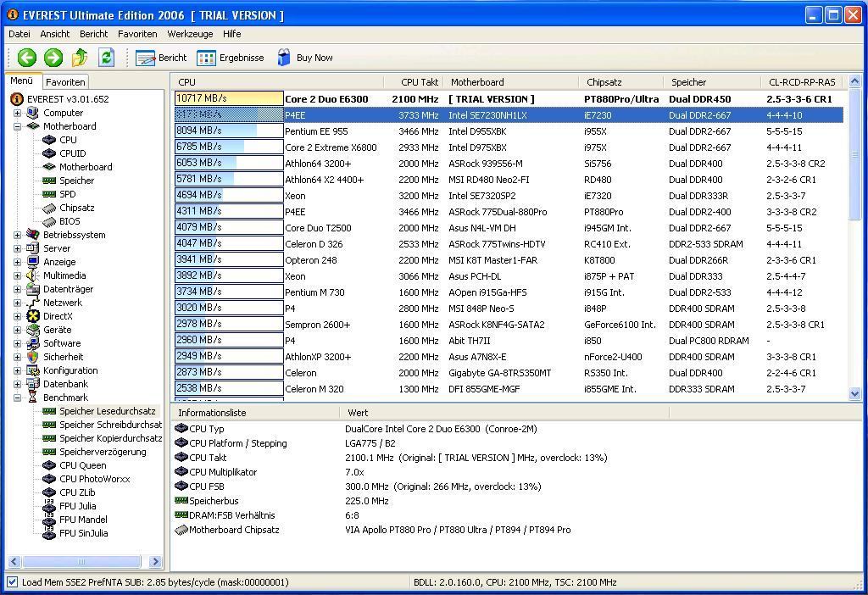The width and height of the screenshot is (868, 595).
Task: Click the CL-RCD-RP-RAS column header
Action: [x=802, y=82]
